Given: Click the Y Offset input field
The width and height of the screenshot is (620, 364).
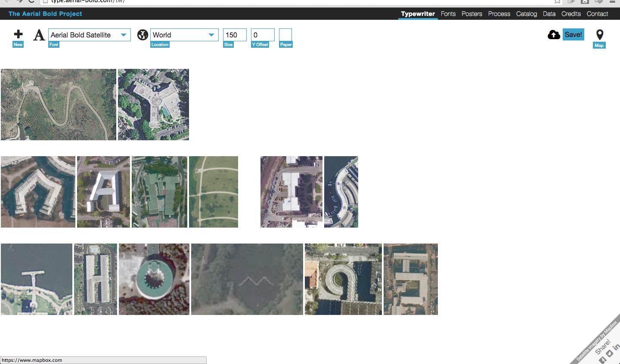Looking at the screenshot, I should 262,35.
